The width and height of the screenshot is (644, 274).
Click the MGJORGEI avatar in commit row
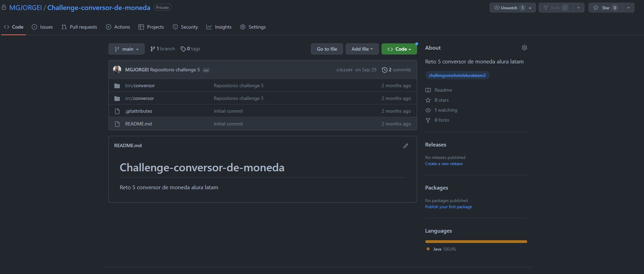point(117,70)
